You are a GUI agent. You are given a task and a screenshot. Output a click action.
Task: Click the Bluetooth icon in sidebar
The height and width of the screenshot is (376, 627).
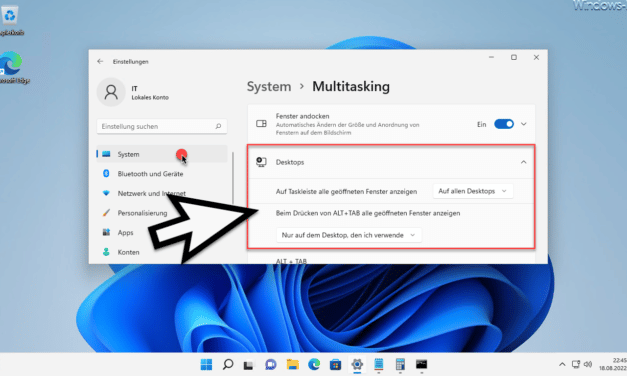106,173
